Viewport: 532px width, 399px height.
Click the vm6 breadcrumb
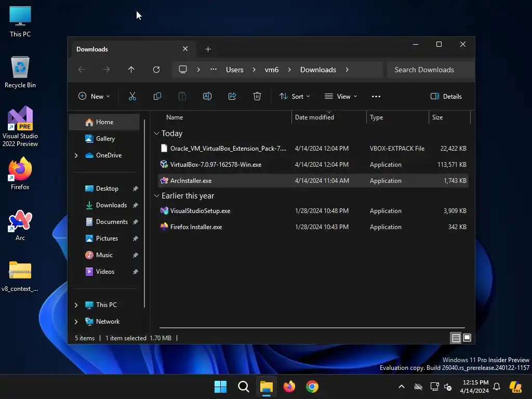(271, 70)
